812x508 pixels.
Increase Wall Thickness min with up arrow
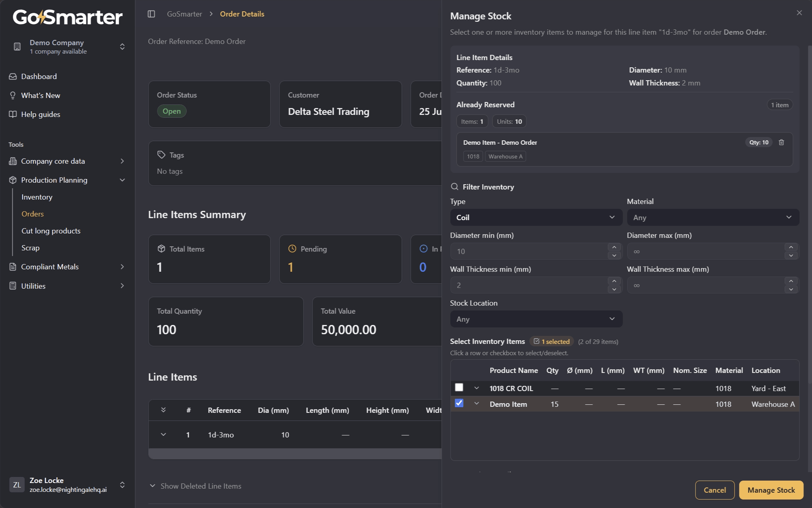(x=614, y=281)
